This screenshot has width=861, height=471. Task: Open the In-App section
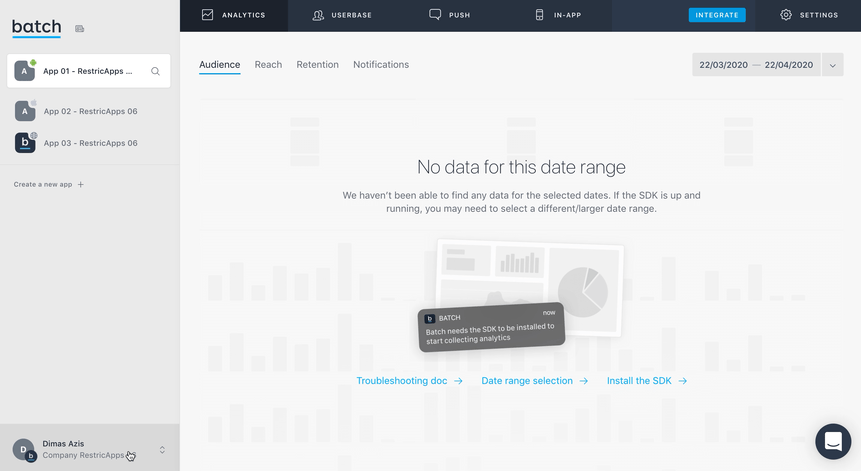[x=557, y=15]
